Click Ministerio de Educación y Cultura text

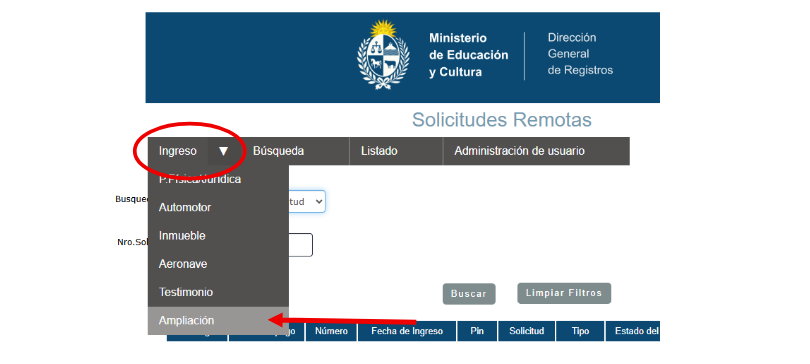(469, 55)
